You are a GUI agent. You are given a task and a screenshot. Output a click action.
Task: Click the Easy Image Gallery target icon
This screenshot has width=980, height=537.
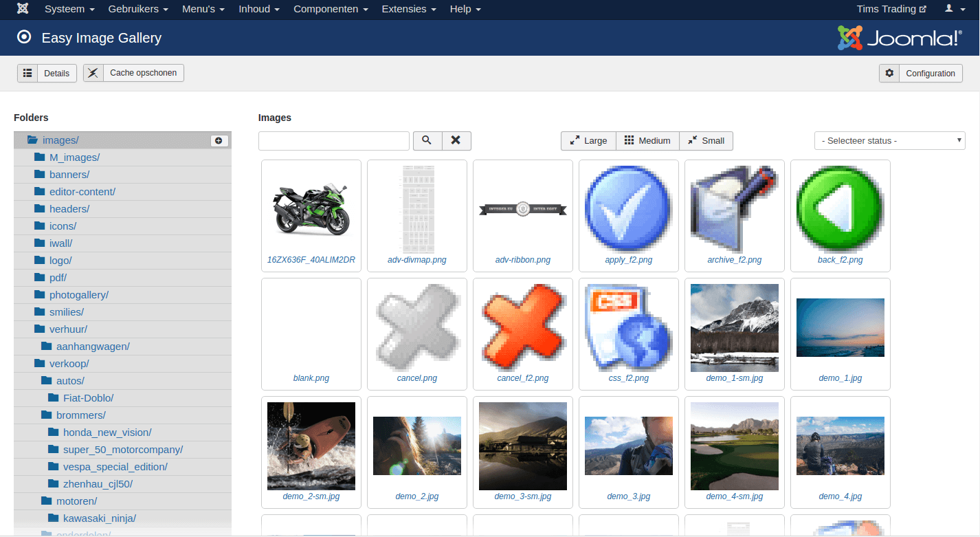24,37
